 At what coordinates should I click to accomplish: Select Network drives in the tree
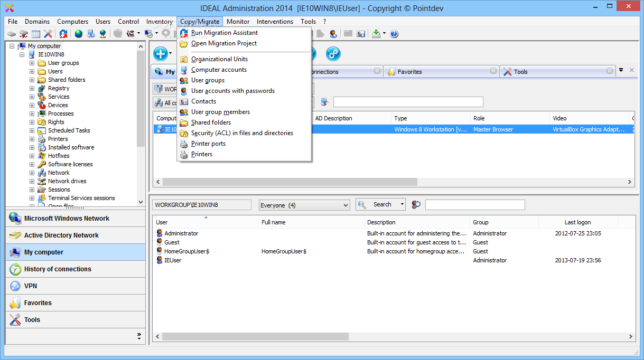coord(67,181)
